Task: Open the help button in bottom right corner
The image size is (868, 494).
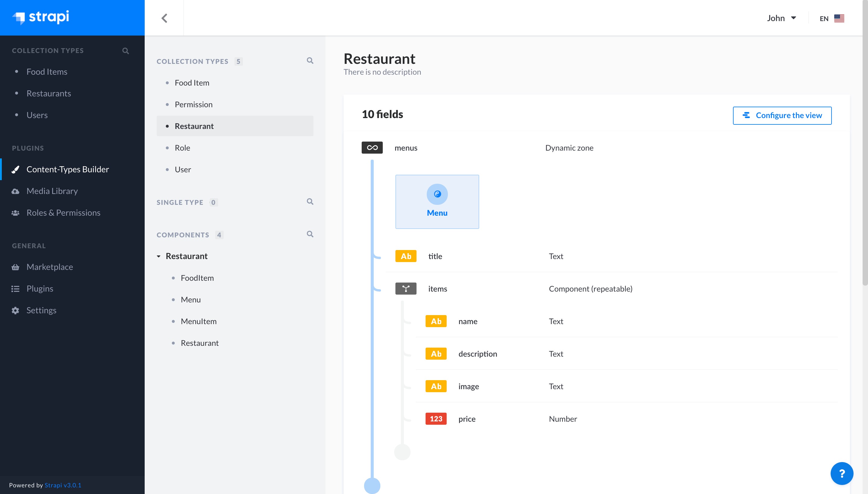Action: pos(841,473)
